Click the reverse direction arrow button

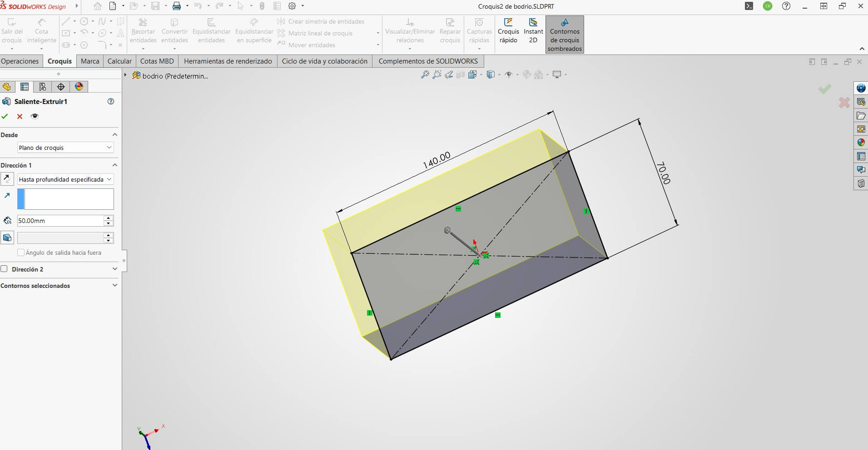coord(7,179)
